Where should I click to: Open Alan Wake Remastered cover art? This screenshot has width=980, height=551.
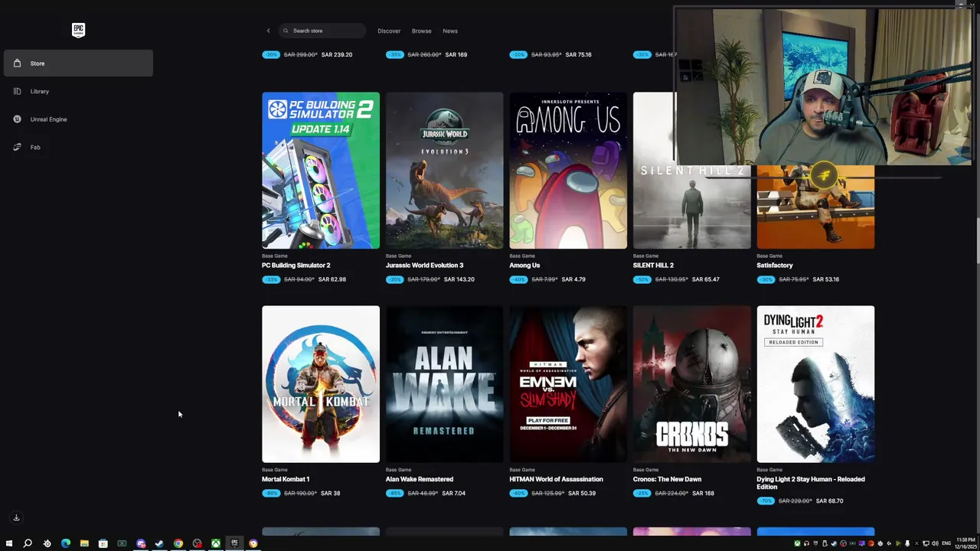[444, 384]
